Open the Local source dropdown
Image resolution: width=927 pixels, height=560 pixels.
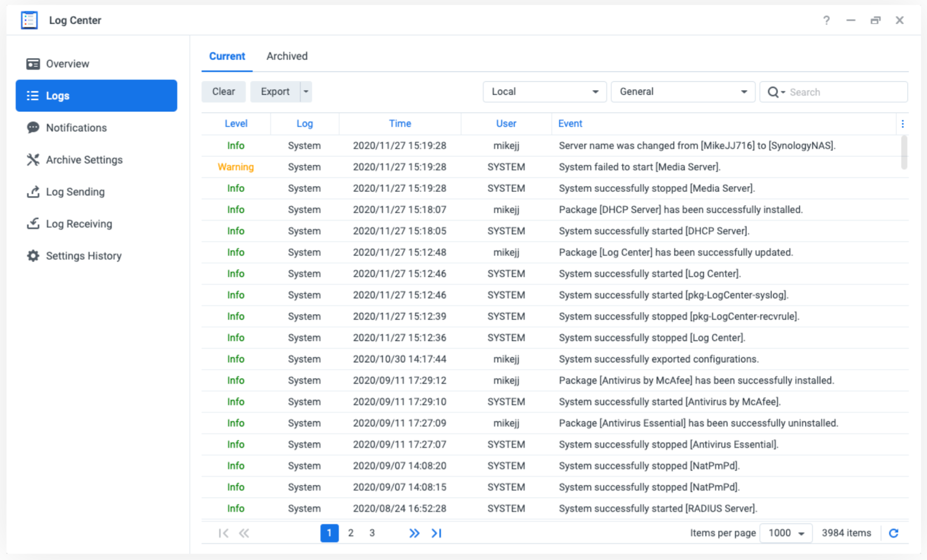pos(544,92)
